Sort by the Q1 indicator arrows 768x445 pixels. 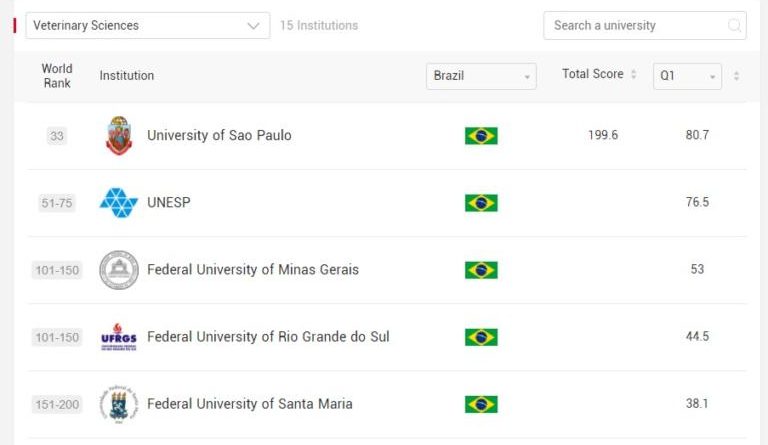click(x=737, y=76)
